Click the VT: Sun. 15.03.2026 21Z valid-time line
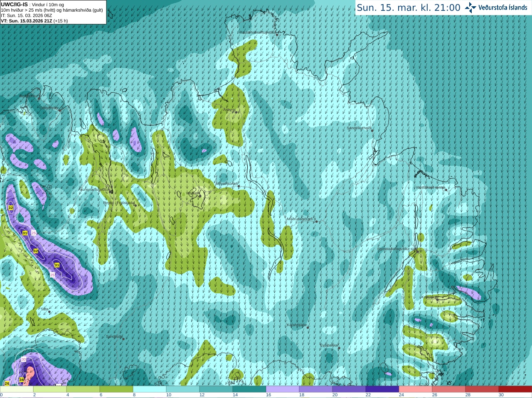This screenshot has height=398, width=532. (34, 21)
